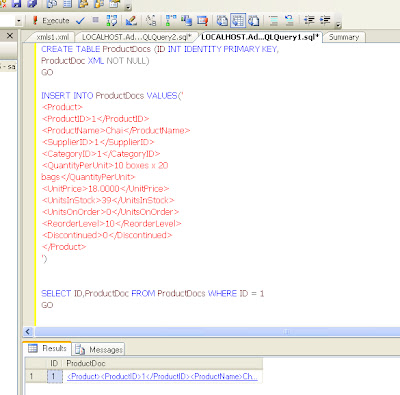Select the LOCALHOST.Ad...QLQuery1.sql tab
Image resolution: width=400 pixels, height=395 pixels.
coord(260,37)
